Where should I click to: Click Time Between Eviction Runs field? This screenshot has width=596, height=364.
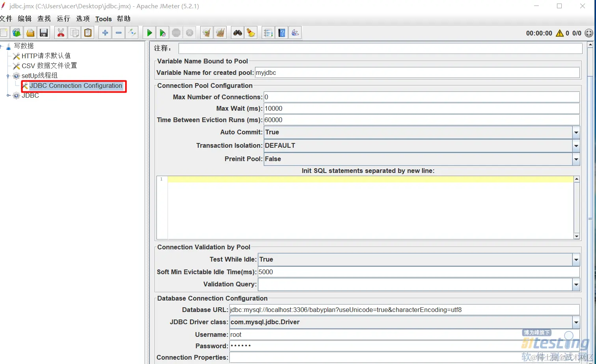(422, 120)
